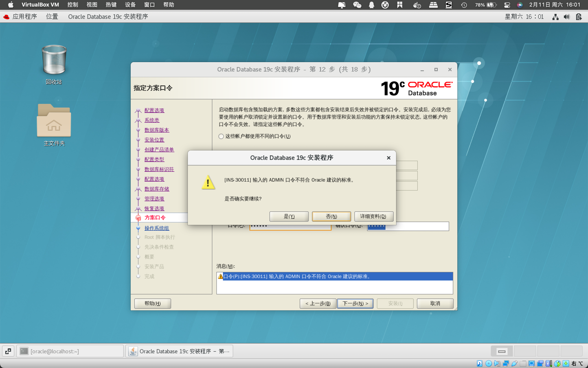Viewport: 588px width, 368px height.
Task: Click the Red Hat logo in the GNOME panel
Action: 6,17
